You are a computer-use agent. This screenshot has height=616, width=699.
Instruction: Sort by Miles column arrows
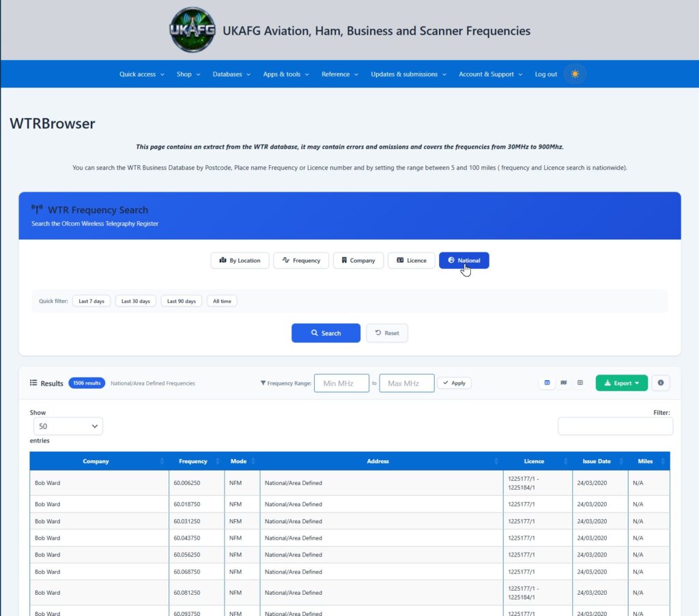pos(663,461)
